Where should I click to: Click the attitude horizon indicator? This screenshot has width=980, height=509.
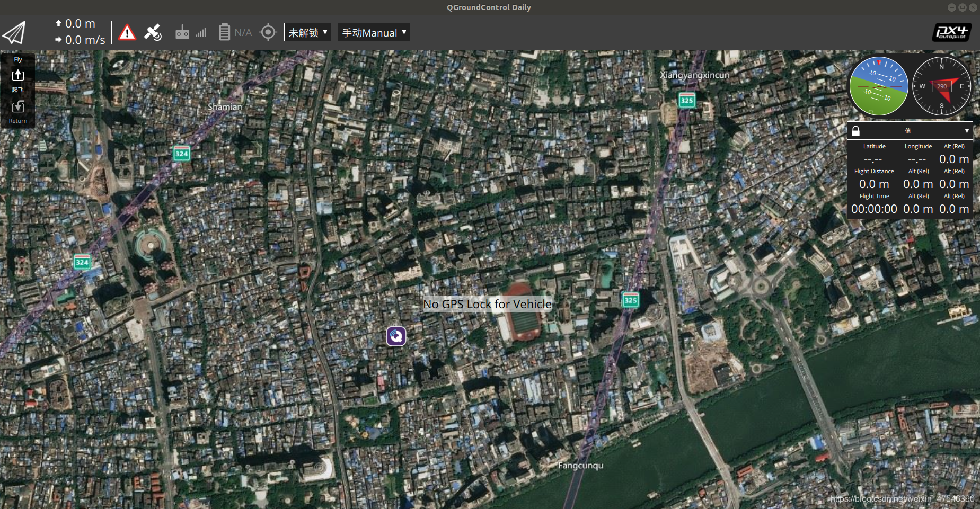click(x=879, y=86)
